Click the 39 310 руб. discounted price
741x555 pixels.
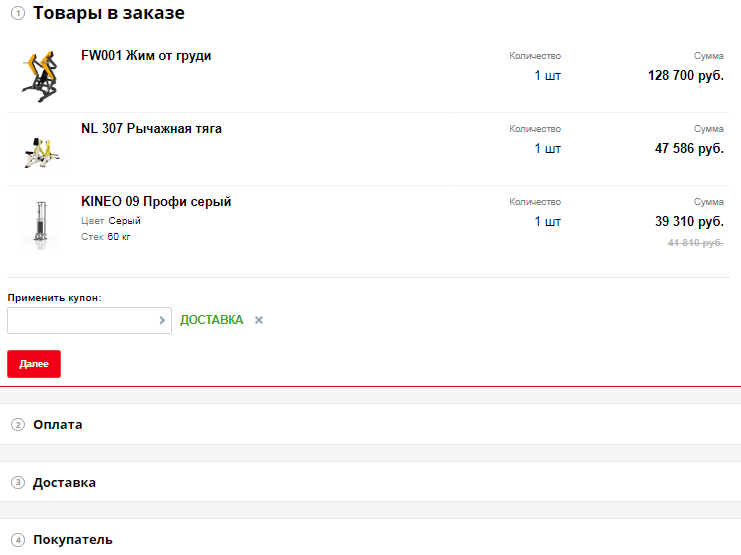click(689, 221)
